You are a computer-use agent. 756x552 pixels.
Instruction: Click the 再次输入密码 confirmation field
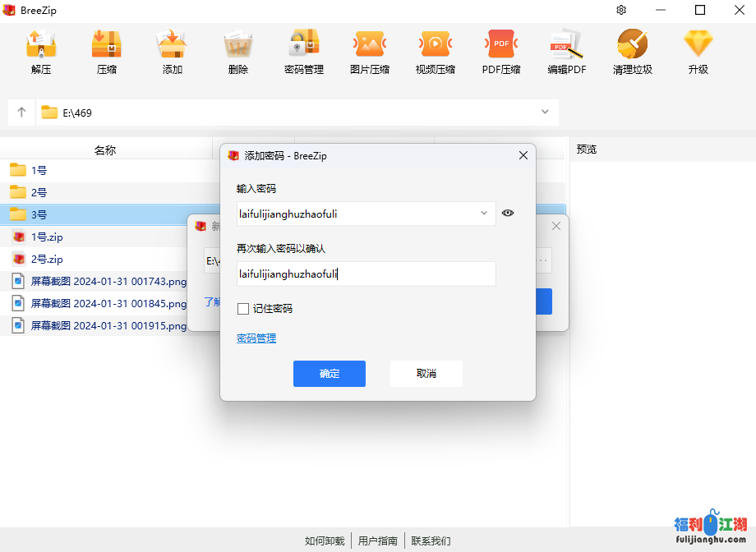366,274
